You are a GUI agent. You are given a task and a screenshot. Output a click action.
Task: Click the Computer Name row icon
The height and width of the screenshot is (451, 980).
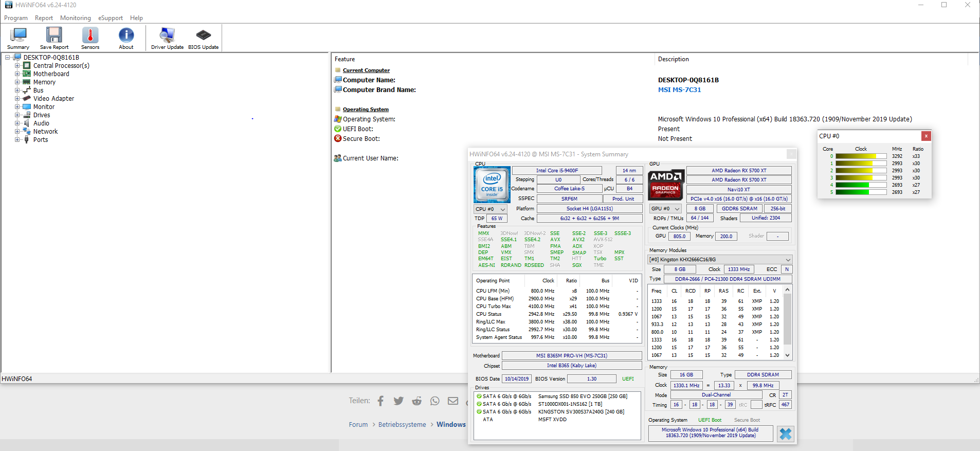click(338, 80)
